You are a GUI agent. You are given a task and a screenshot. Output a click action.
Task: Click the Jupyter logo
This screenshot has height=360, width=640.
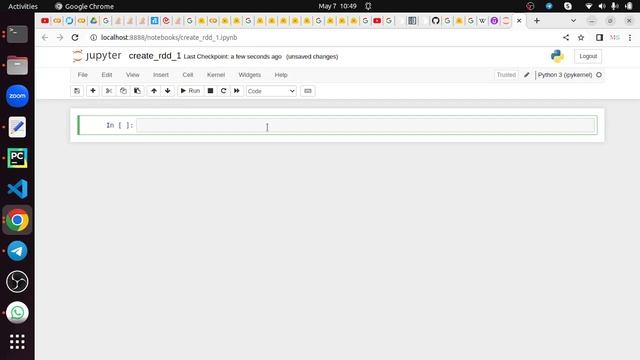pyautogui.click(x=97, y=56)
